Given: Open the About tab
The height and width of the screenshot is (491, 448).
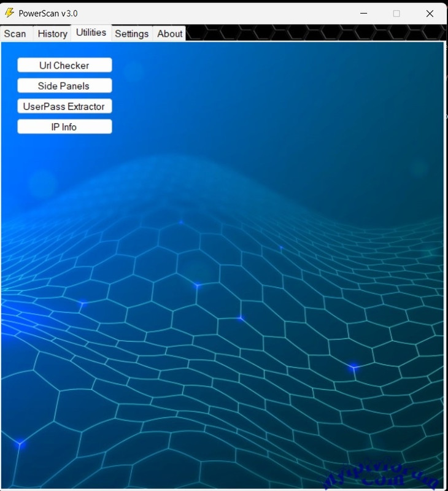Looking at the screenshot, I should click(x=169, y=34).
